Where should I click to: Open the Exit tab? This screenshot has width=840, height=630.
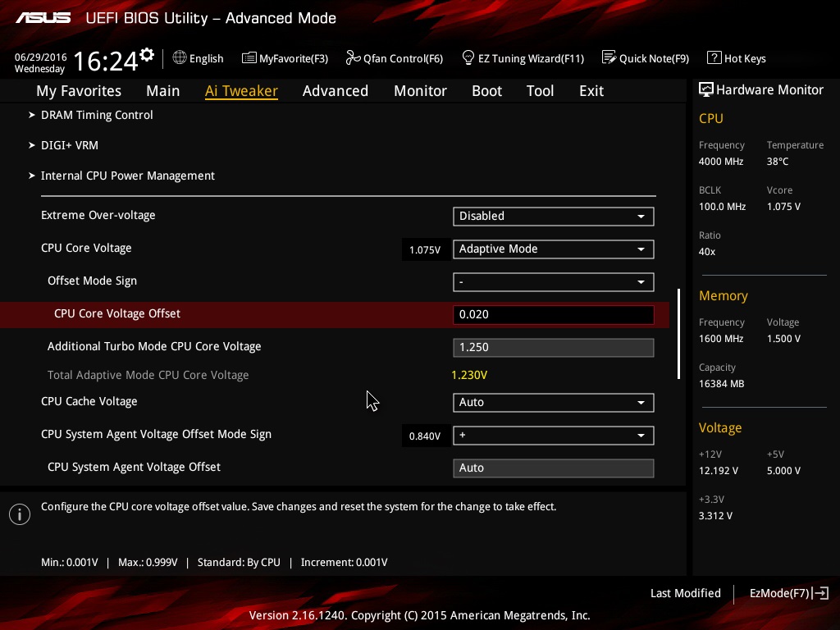[591, 91]
